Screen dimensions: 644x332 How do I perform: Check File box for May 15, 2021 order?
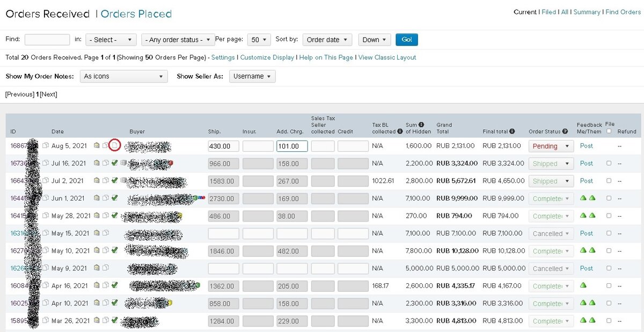(609, 233)
